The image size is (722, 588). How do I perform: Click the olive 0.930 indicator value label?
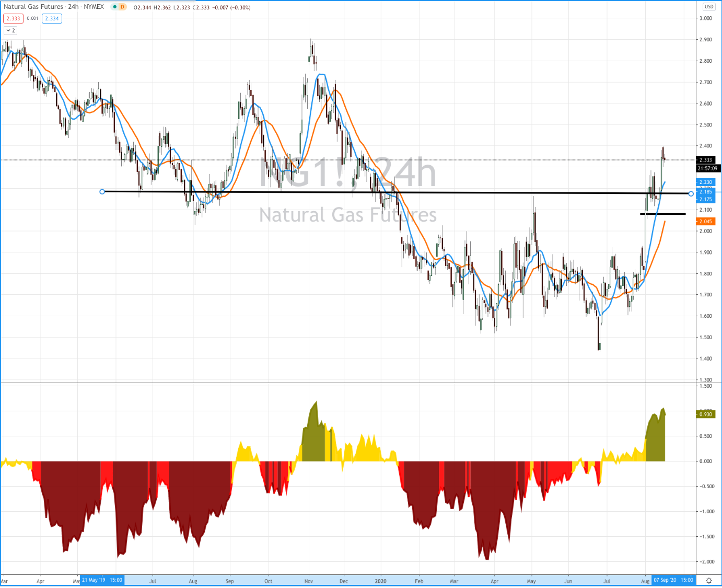pos(705,414)
